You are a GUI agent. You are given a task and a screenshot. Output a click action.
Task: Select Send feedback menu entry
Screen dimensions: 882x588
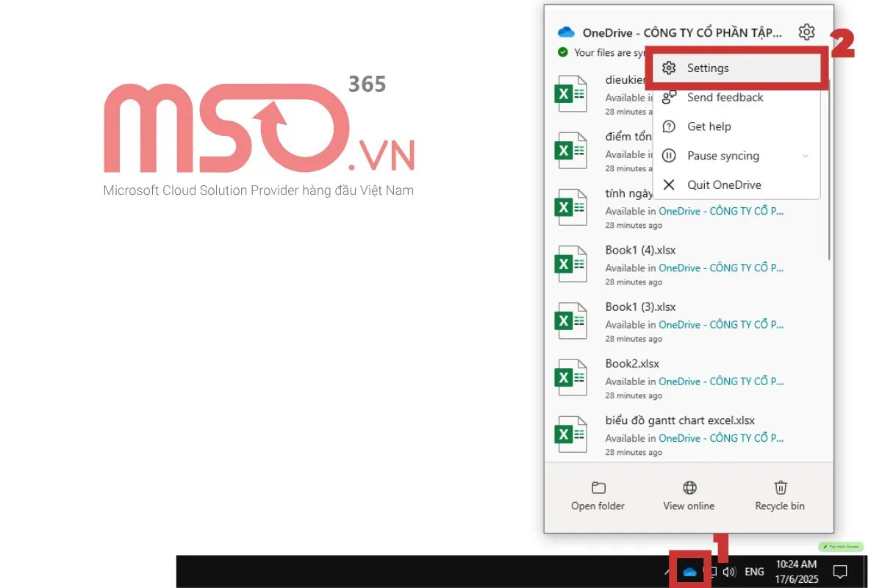tap(725, 98)
